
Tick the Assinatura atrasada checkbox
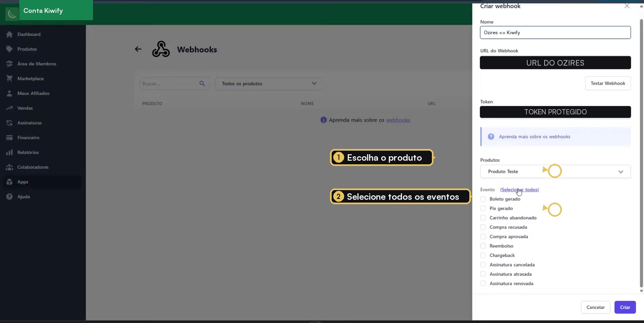click(x=483, y=274)
